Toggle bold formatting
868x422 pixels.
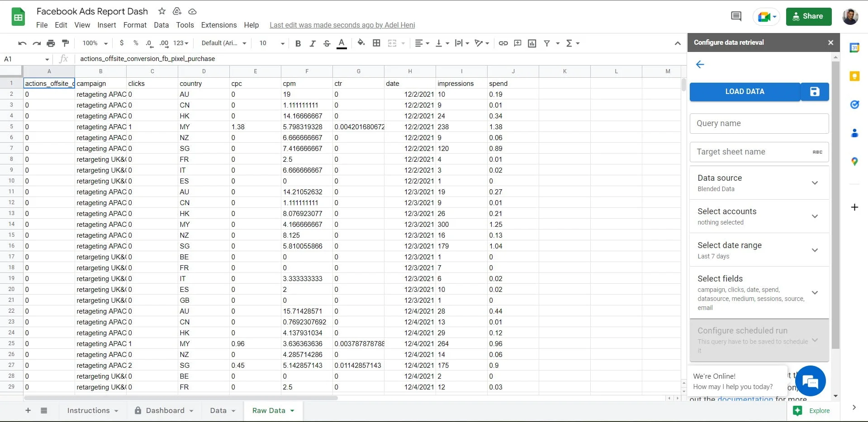pyautogui.click(x=298, y=43)
